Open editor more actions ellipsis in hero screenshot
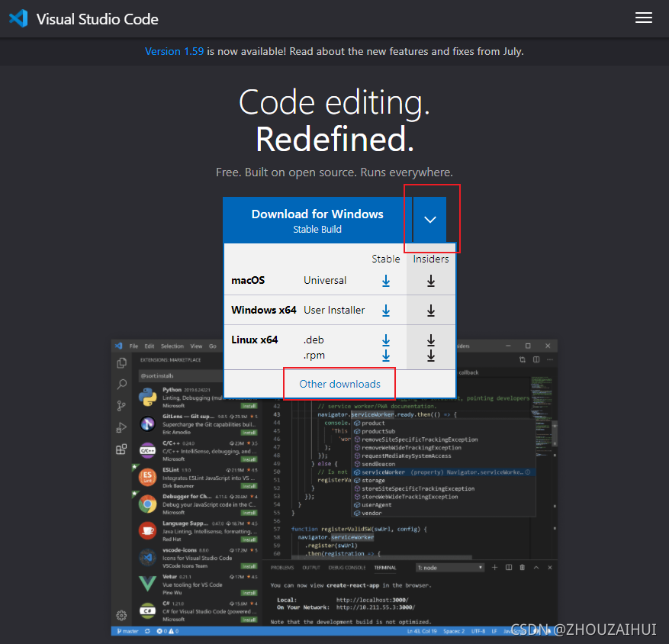The width and height of the screenshot is (669, 644). (550, 359)
